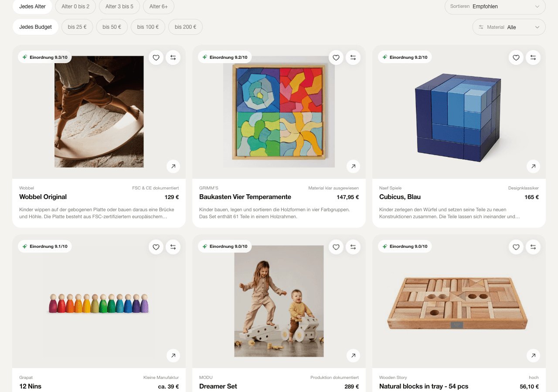Image resolution: width=558 pixels, height=392 pixels.
Task: Open the Baukasten Vier Temperamente title
Action: [x=245, y=197]
